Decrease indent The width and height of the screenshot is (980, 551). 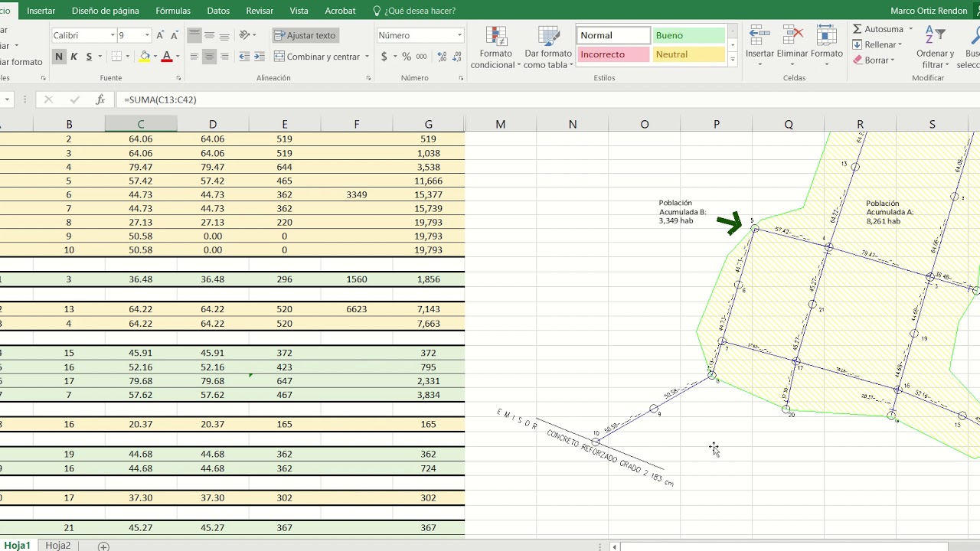point(244,57)
